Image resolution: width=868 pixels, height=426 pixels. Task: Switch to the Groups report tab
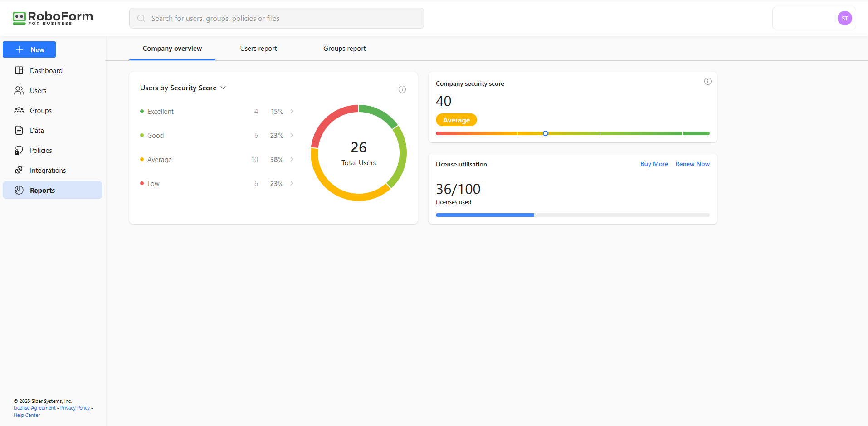click(x=344, y=49)
